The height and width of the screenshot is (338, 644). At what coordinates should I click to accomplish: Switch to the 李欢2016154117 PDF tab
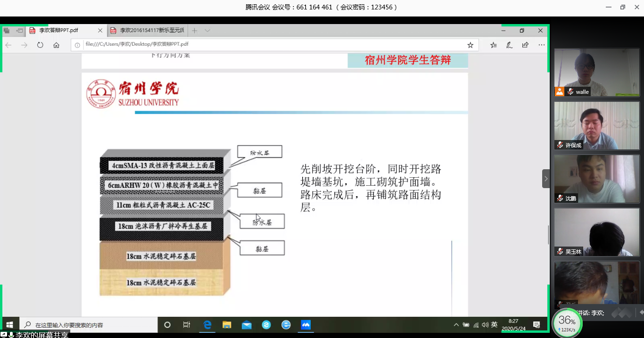point(147,31)
